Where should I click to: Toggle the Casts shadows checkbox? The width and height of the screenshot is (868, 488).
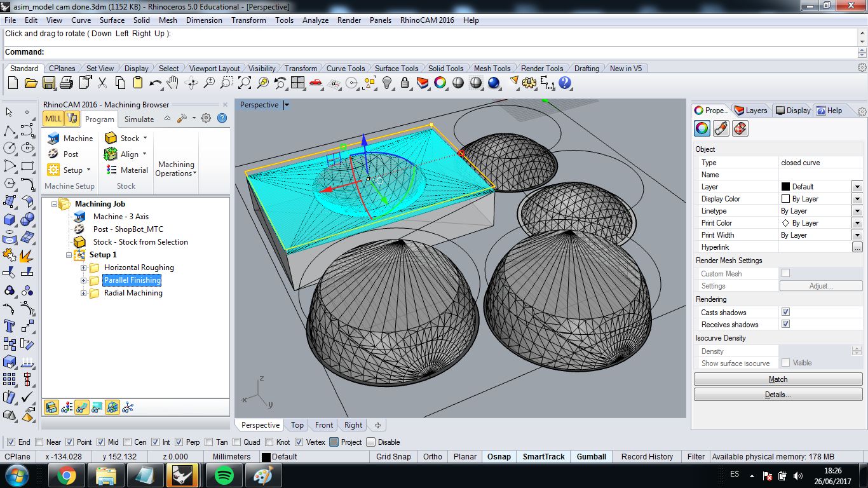pos(785,312)
